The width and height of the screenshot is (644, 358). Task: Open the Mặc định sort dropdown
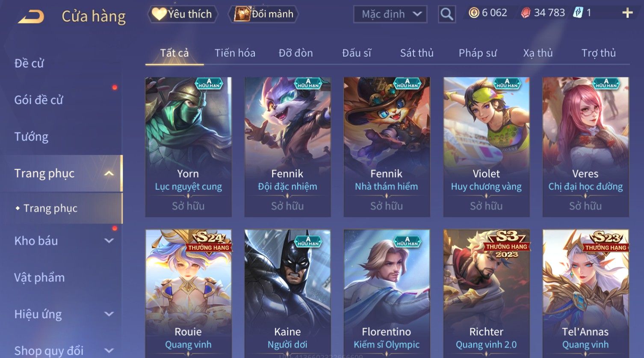(390, 14)
